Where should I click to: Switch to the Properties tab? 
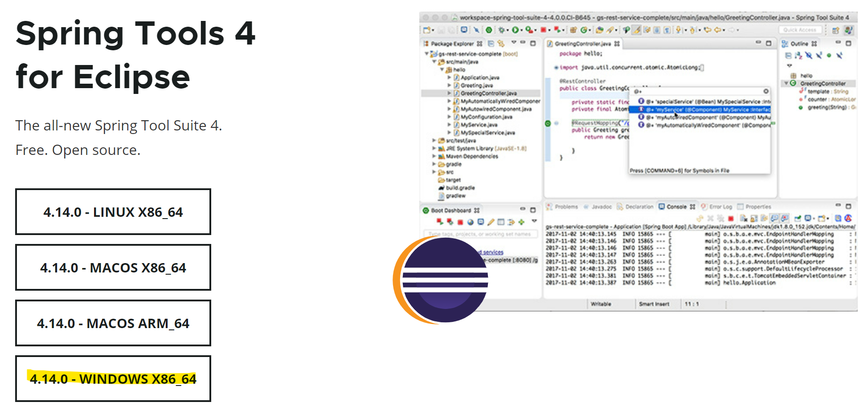tap(754, 207)
